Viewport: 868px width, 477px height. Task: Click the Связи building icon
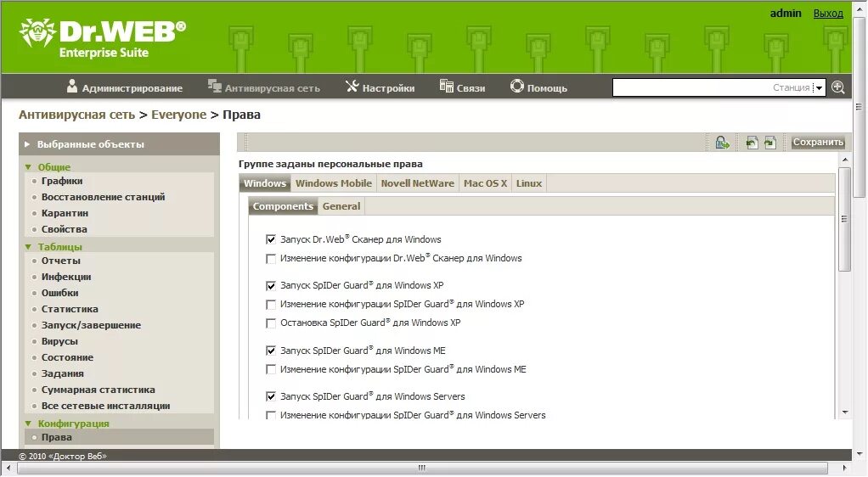click(446, 86)
